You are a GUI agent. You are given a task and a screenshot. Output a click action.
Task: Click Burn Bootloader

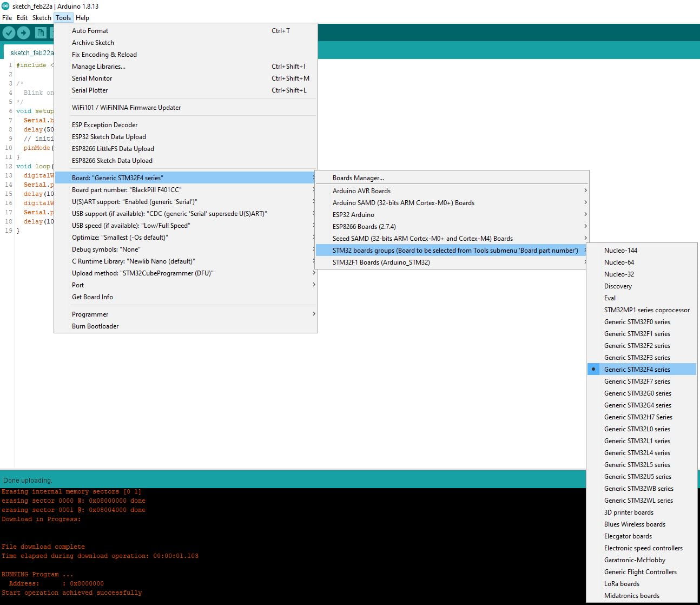tap(95, 326)
